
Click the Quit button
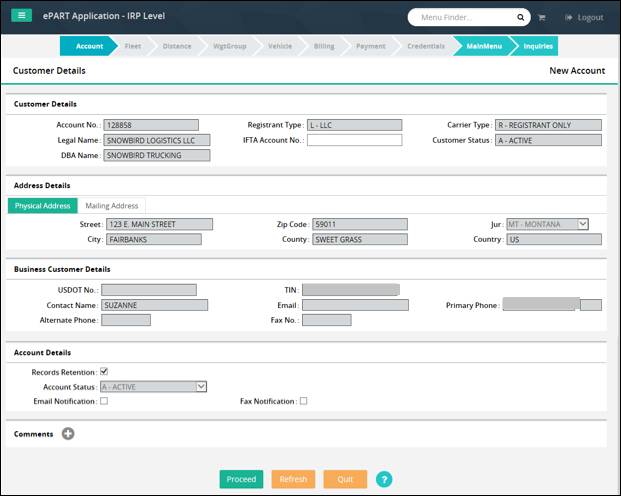point(345,479)
